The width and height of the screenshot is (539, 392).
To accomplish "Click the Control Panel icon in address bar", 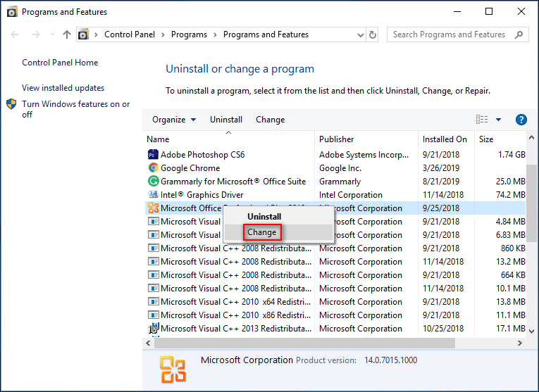I will (83, 34).
